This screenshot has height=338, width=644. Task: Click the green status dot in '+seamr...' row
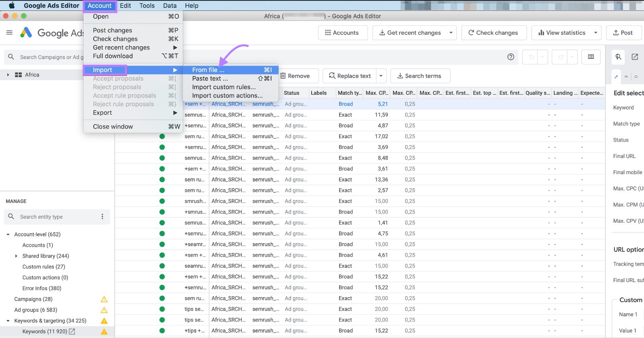[x=162, y=244]
